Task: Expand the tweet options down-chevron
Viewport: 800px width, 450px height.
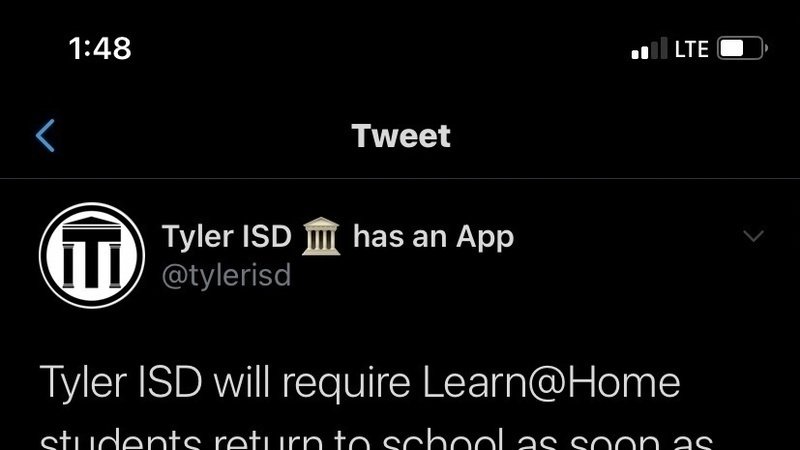Action: pos(753,236)
